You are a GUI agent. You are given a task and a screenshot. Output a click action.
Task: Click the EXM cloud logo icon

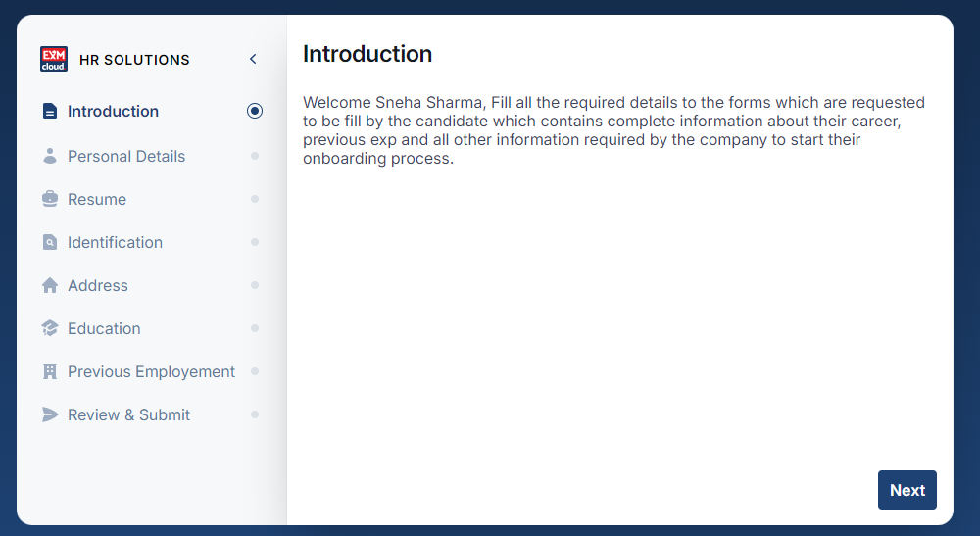pyautogui.click(x=54, y=59)
